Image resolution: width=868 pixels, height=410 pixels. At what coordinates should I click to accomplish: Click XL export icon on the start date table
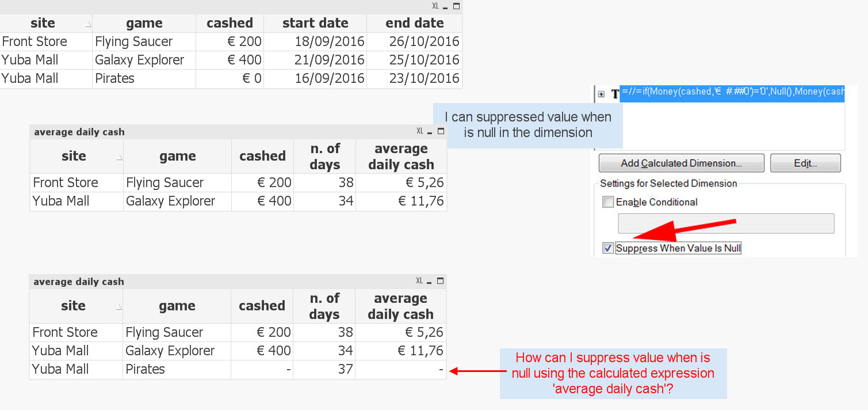[x=435, y=6]
